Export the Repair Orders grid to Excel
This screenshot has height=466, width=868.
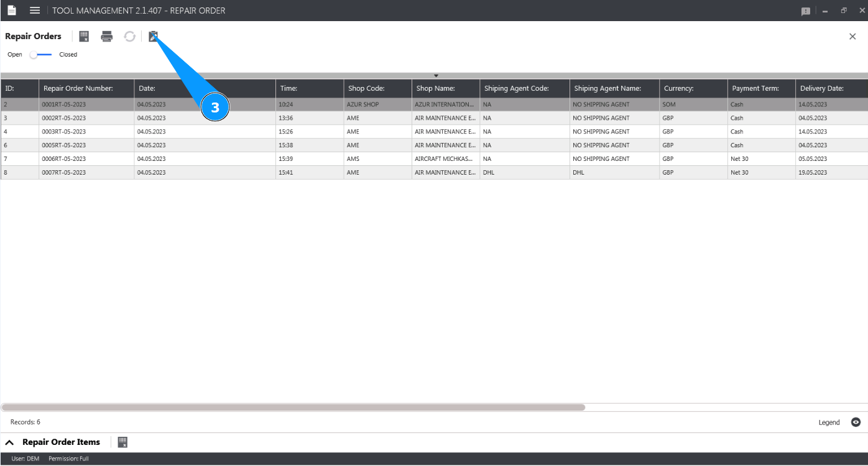(x=84, y=37)
